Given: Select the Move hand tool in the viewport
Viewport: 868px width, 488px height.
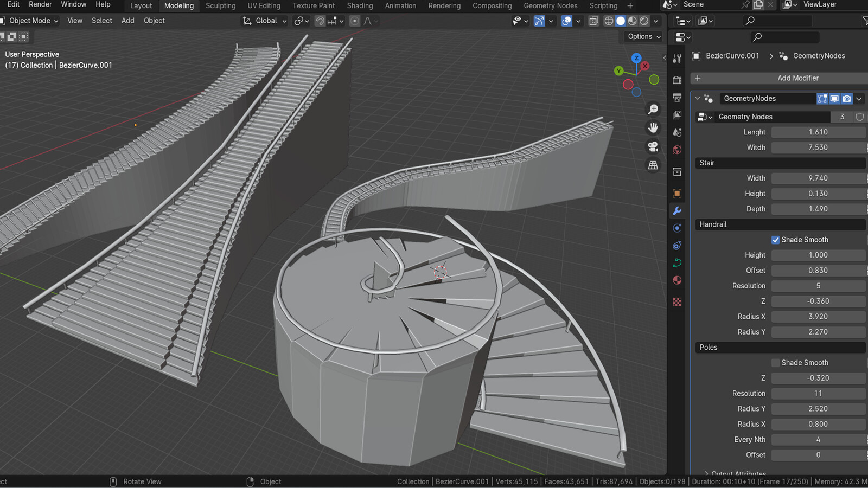Looking at the screenshot, I should [653, 127].
